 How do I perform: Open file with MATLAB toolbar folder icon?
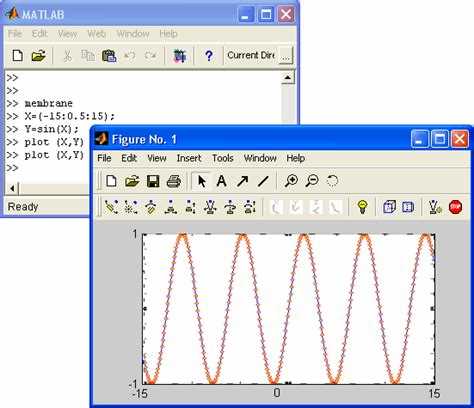(39, 56)
